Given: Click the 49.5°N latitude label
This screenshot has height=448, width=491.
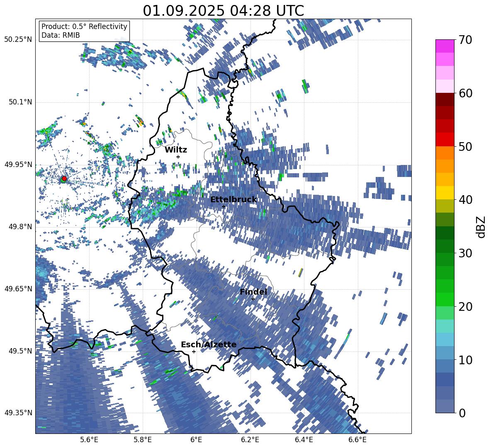Looking at the screenshot, I should pyautogui.click(x=21, y=351).
